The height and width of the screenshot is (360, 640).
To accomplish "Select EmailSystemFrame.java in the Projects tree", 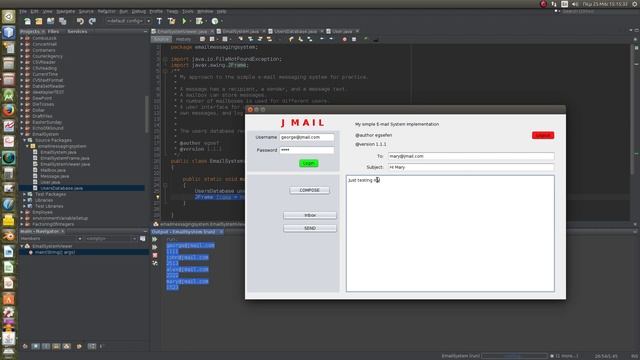I will (x=64, y=158).
